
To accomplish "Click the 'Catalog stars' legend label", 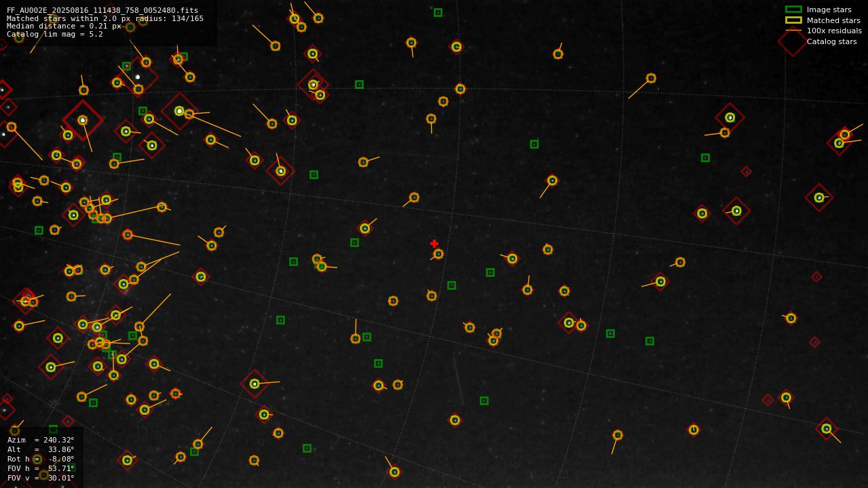I will click(x=831, y=41).
